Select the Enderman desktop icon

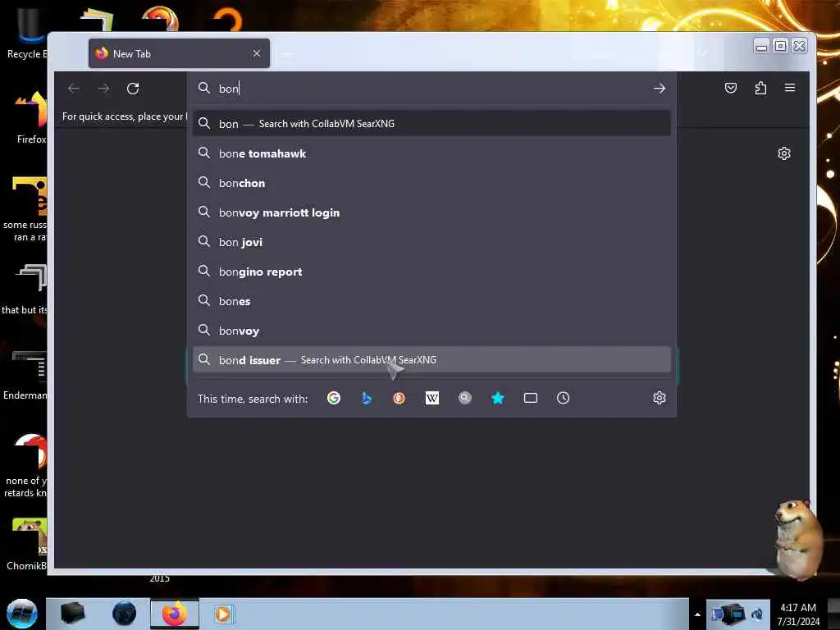point(25,375)
